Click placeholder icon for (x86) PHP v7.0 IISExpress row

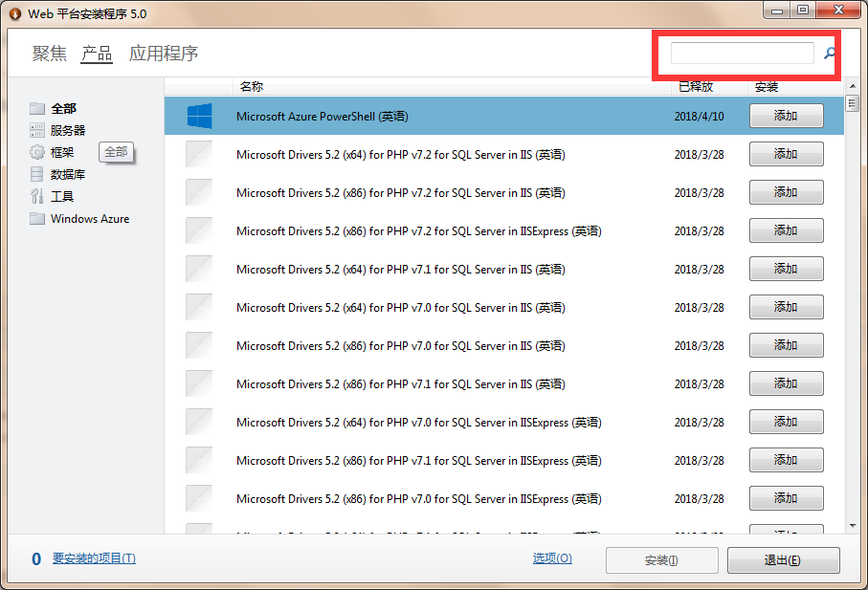199,498
